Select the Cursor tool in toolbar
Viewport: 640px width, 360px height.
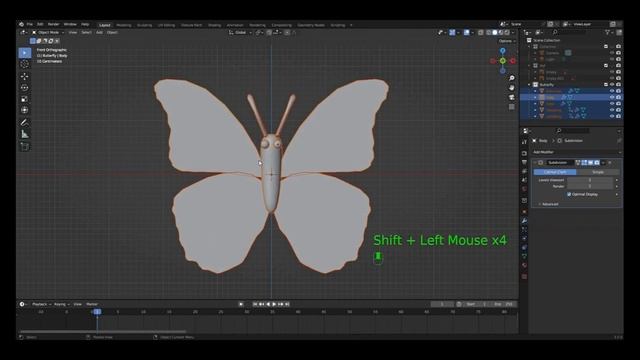coord(24,64)
